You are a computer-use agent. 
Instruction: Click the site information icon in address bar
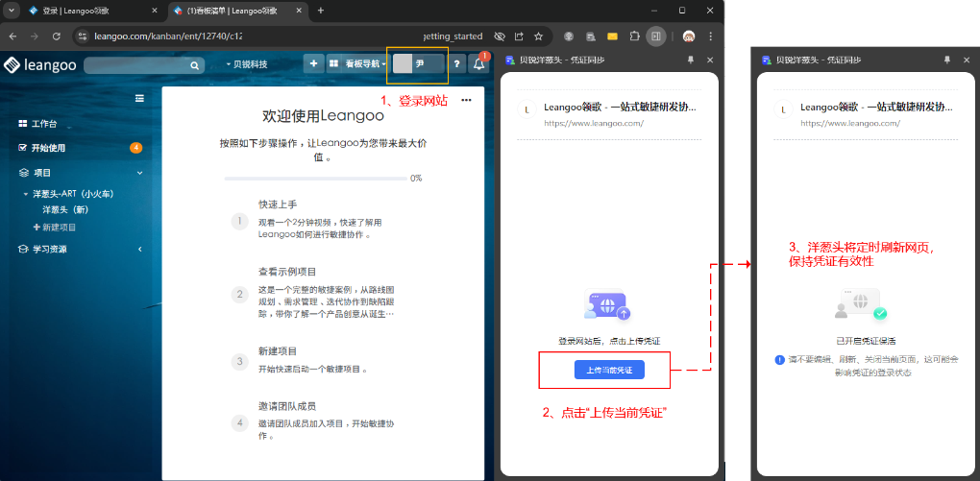pyautogui.click(x=82, y=36)
